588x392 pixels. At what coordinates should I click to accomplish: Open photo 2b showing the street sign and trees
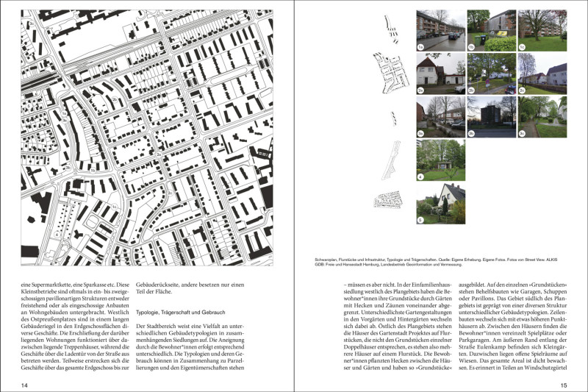pyautogui.click(x=491, y=74)
